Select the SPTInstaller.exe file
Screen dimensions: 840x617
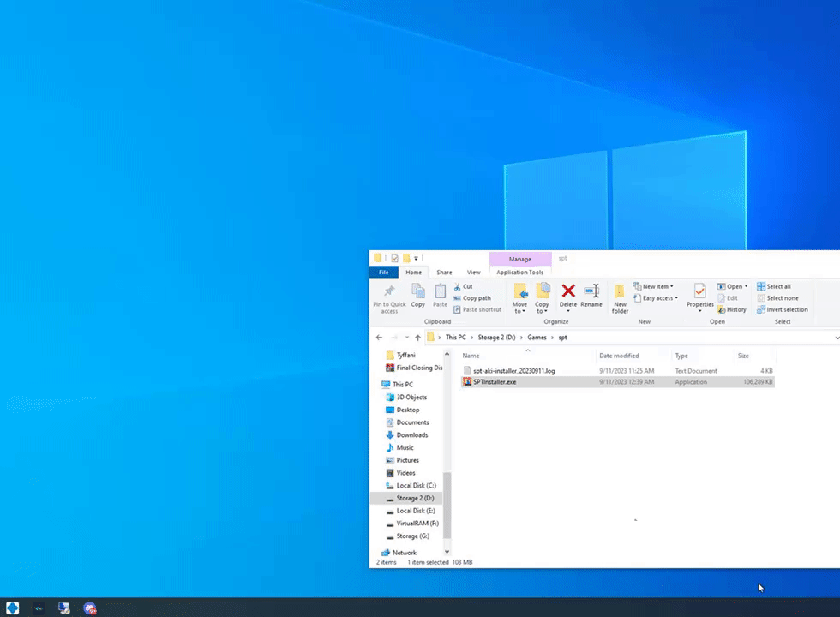[495, 382]
